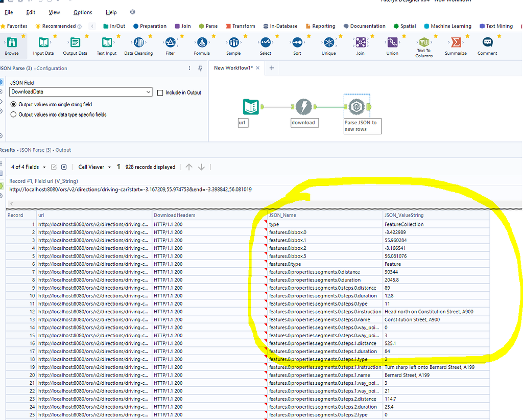Select the download tool on the canvas
523x420 pixels.
pos(304,107)
